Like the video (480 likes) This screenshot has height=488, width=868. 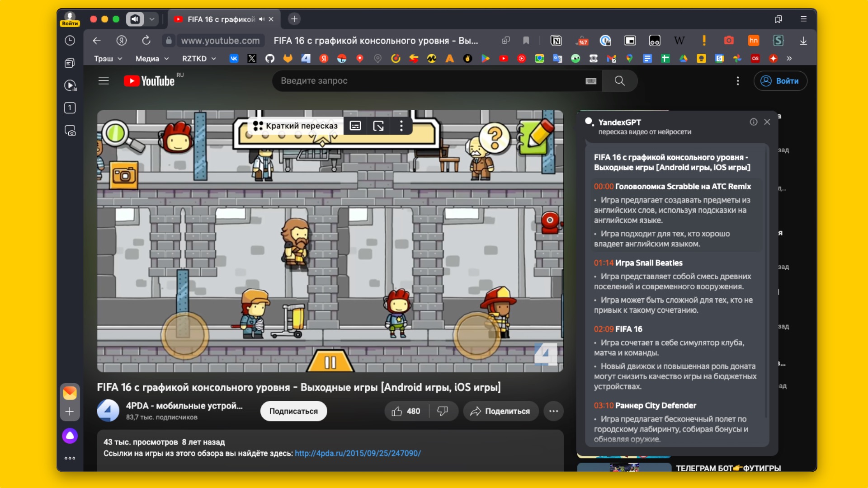(x=406, y=411)
